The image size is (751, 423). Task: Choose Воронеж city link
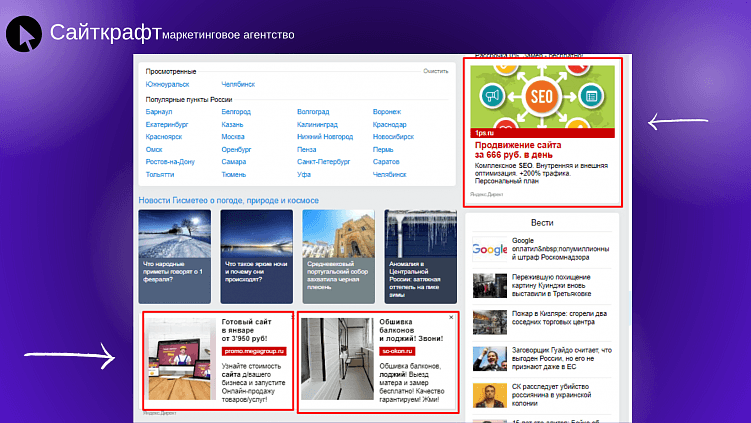point(387,112)
